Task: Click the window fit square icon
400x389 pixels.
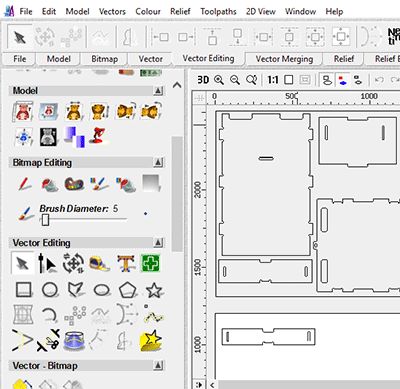Action: click(289, 80)
